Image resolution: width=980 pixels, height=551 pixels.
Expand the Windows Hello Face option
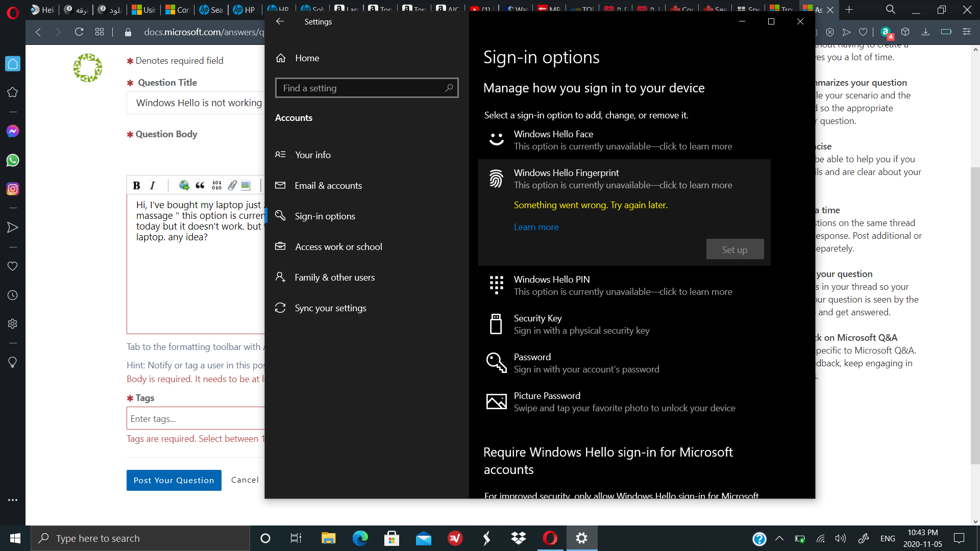coord(624,140)
